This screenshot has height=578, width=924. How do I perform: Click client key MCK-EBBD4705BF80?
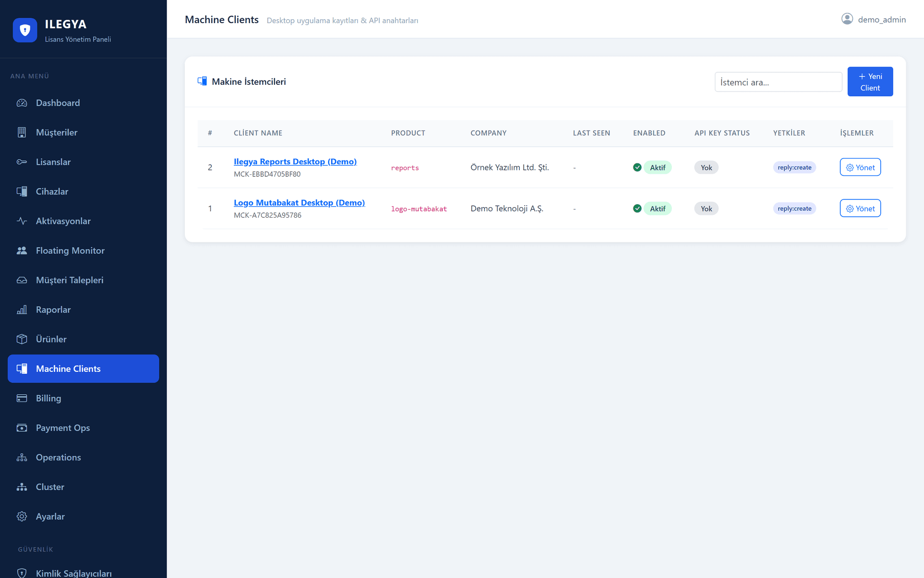pyautogui.click(x=267, y=174)
